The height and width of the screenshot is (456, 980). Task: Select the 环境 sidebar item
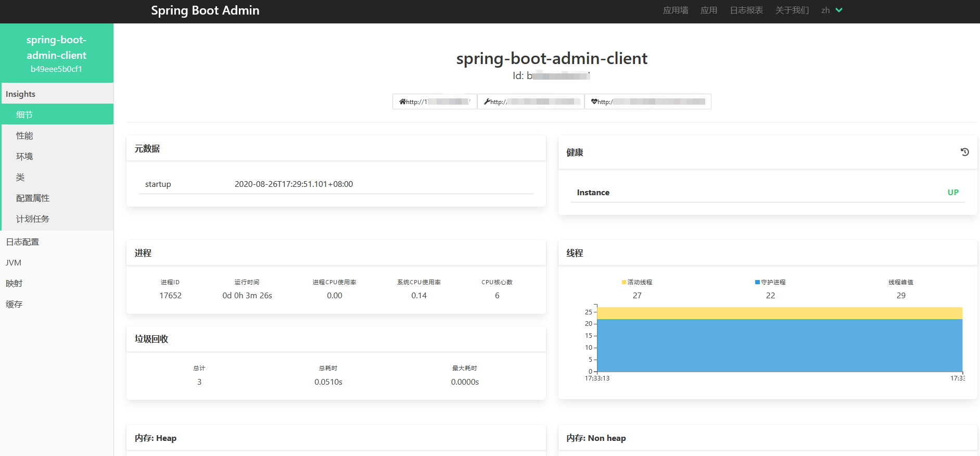(57, 156)
